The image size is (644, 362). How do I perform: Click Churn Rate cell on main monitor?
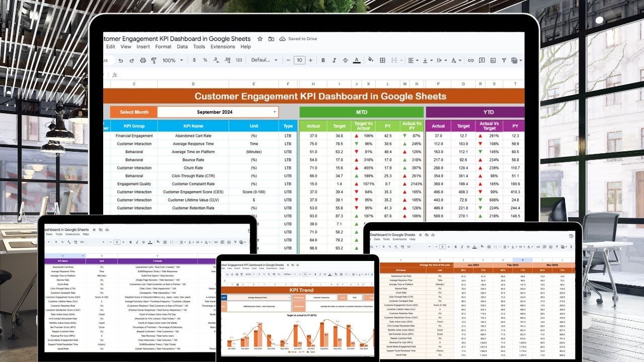(x=193, y=168)
